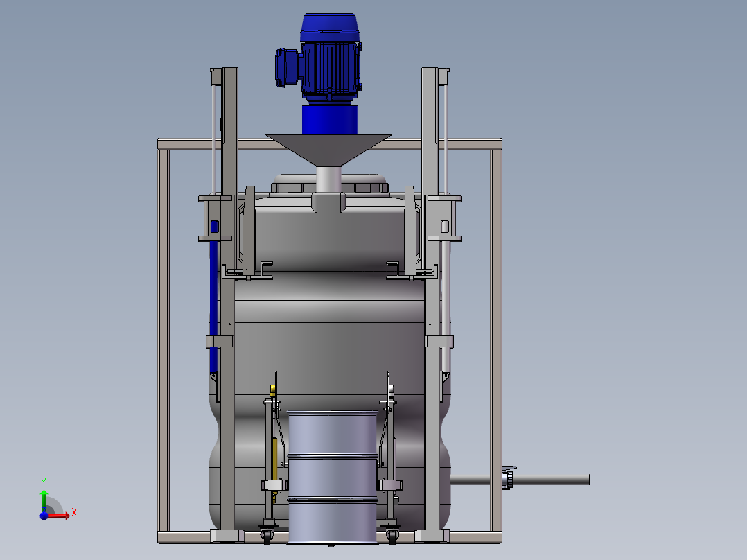
Task: Select the left caster wheel at the bottom
Action: click(x=267, y=536)
